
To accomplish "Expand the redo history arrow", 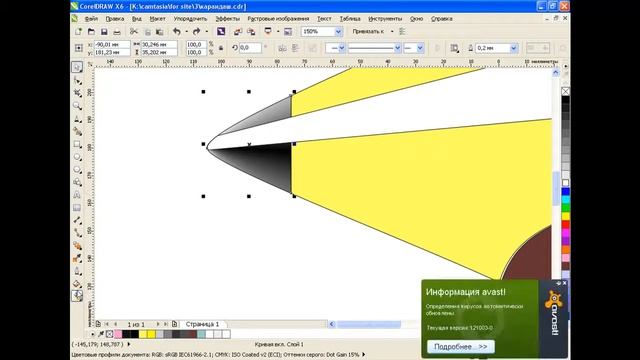I will 206,31.
